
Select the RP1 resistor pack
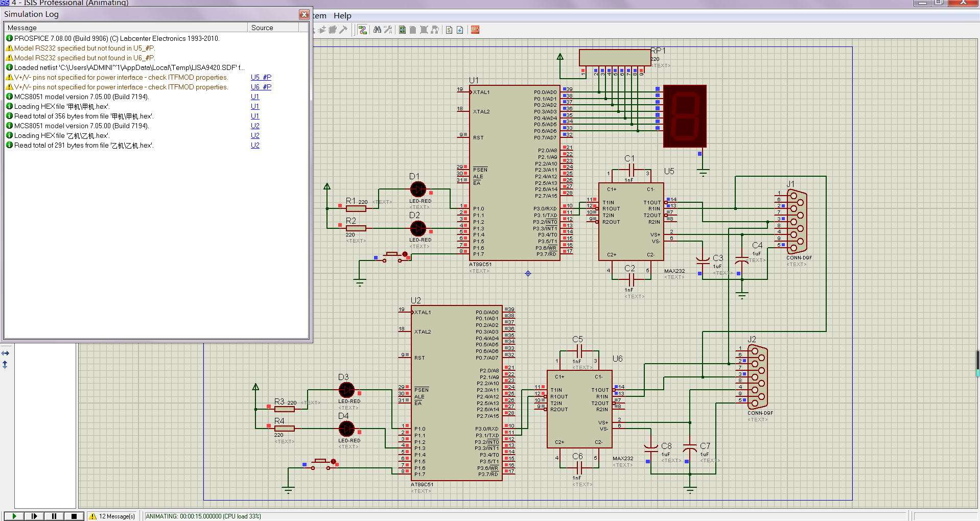(615, 57)
